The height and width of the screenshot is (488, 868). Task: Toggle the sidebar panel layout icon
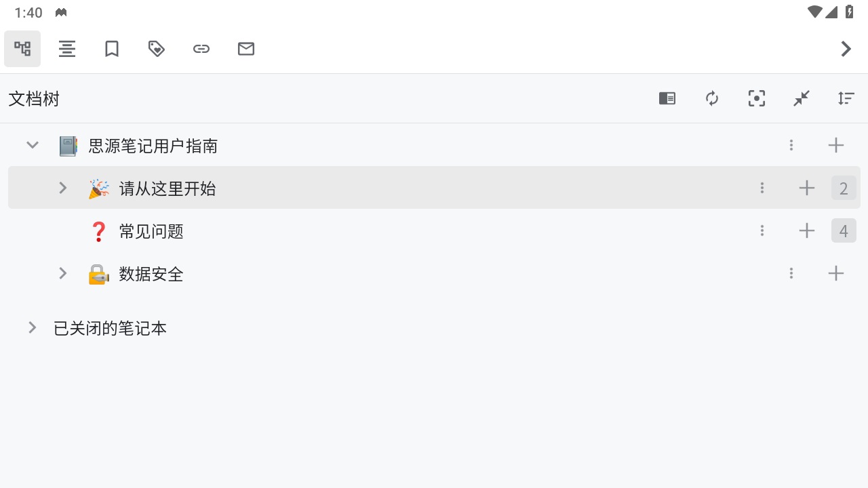pyautogui.click(x=667, y=99)
